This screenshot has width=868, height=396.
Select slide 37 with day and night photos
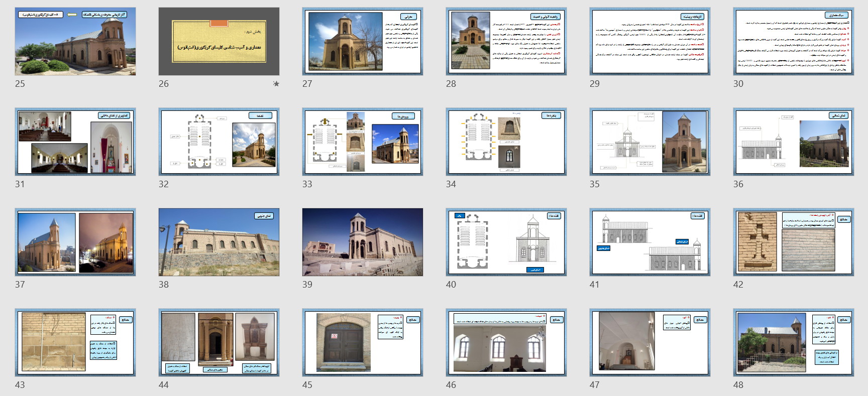(75, 242)
